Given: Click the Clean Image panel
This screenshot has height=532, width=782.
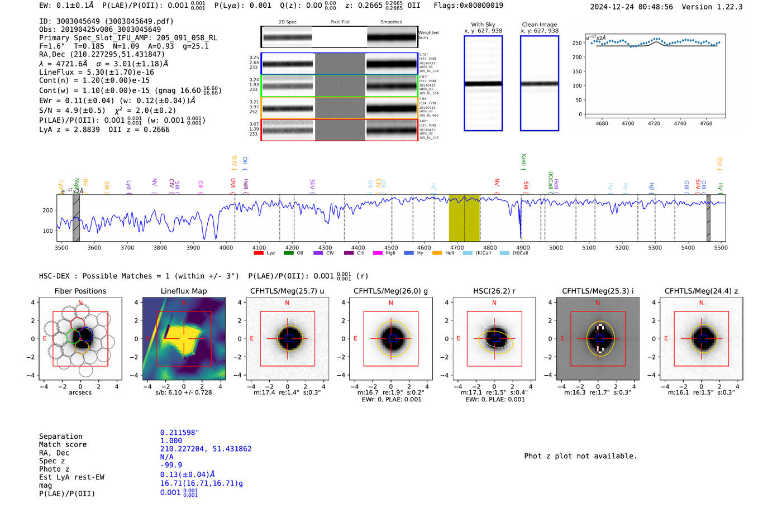Looking at the screenshot, I should tap(540, 83).
